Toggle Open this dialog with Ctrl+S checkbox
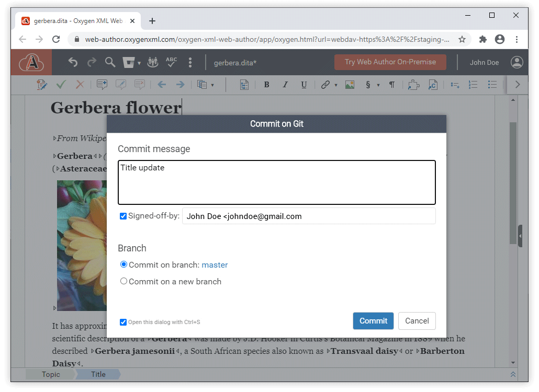The width and height of the screenshot is (539, 392). pyautogui.click(x=123, y=322)
